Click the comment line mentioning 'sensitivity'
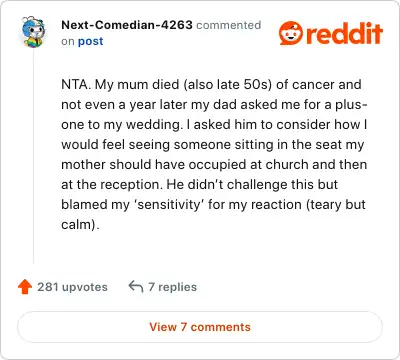Image resolution: width=400 pixels, height=360 pixels. [213, 204]
